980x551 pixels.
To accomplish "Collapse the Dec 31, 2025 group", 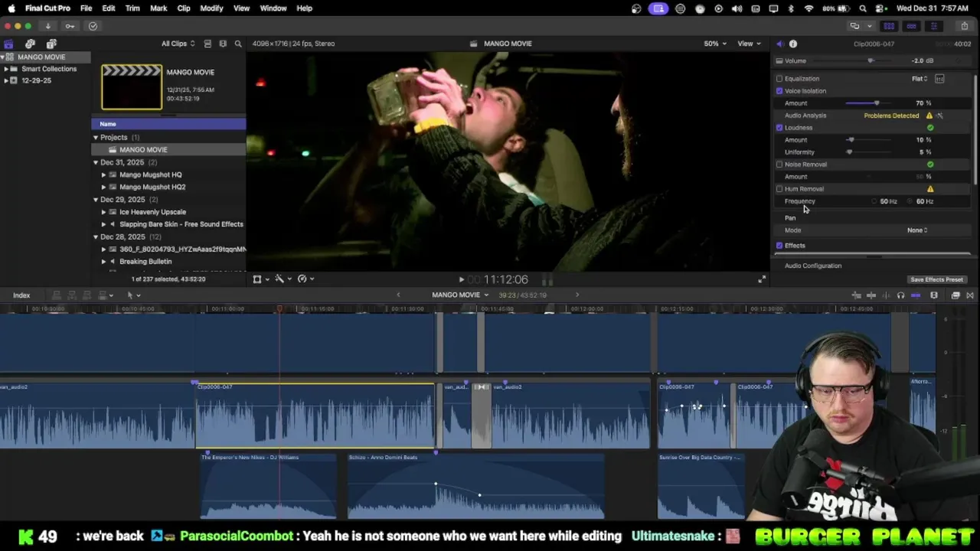I will (96, 162).
